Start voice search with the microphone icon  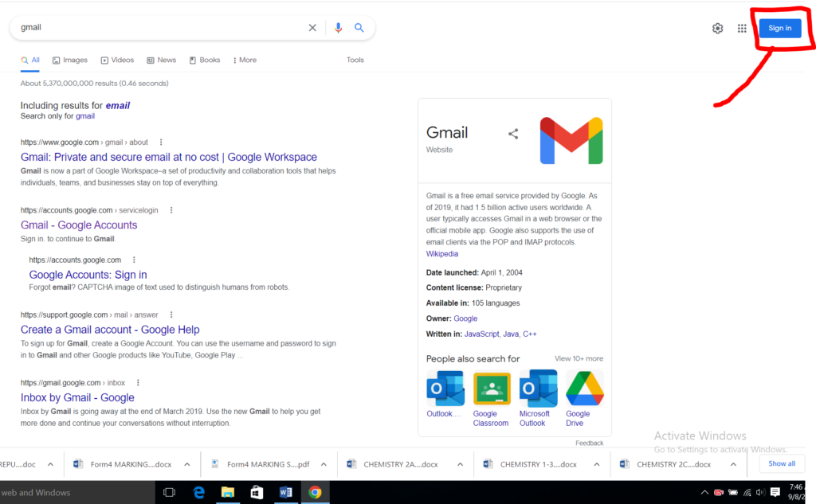[338, 28]
